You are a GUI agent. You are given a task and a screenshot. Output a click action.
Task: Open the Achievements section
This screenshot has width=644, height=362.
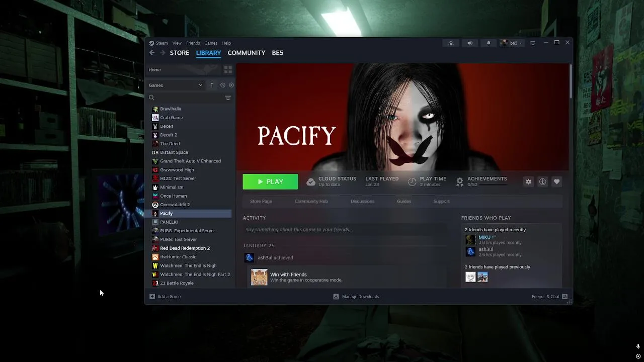482,182
